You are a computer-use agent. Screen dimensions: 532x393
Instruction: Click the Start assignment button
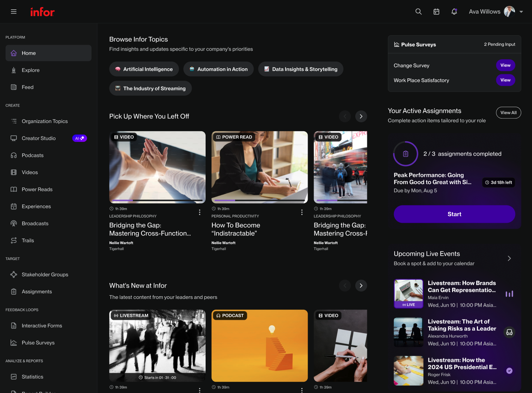[x=454, y=214]
